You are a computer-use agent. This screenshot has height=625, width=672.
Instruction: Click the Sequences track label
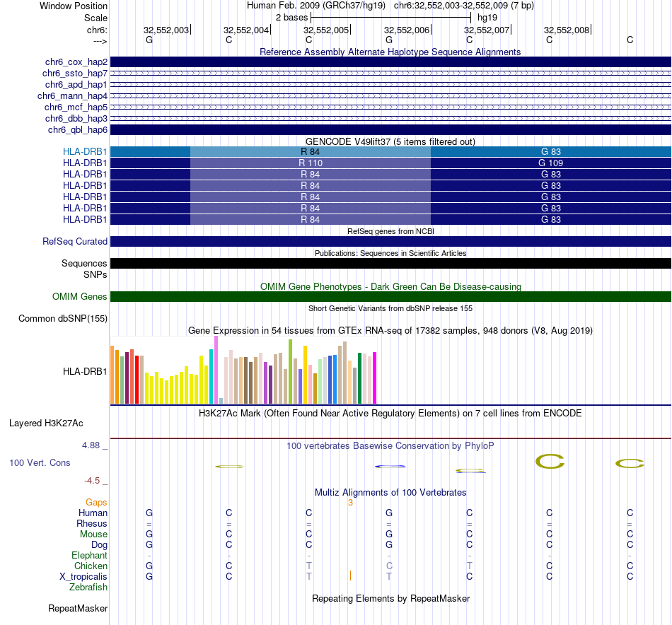tap(84, 264)
